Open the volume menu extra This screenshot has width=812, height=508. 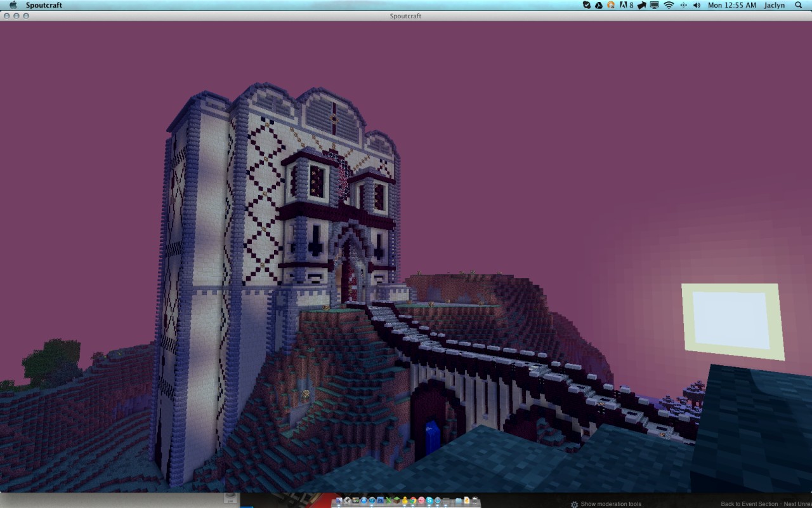click(x=697, y=5)
